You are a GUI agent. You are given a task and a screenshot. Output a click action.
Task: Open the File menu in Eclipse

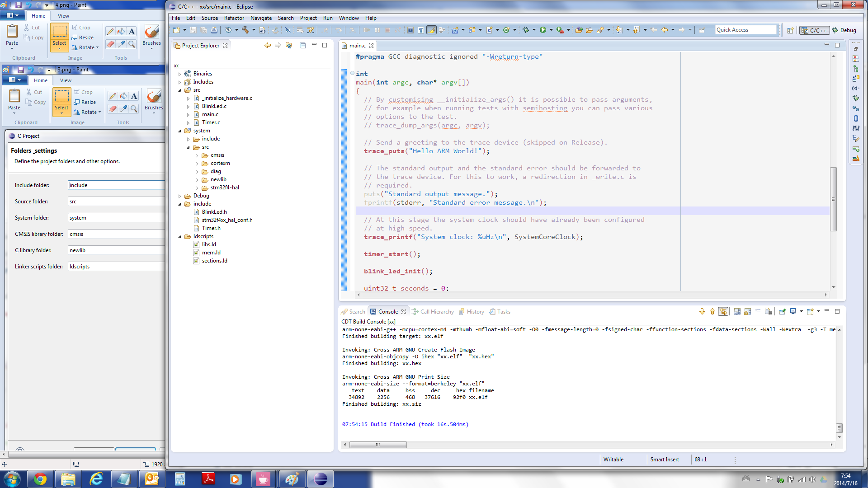176,18
